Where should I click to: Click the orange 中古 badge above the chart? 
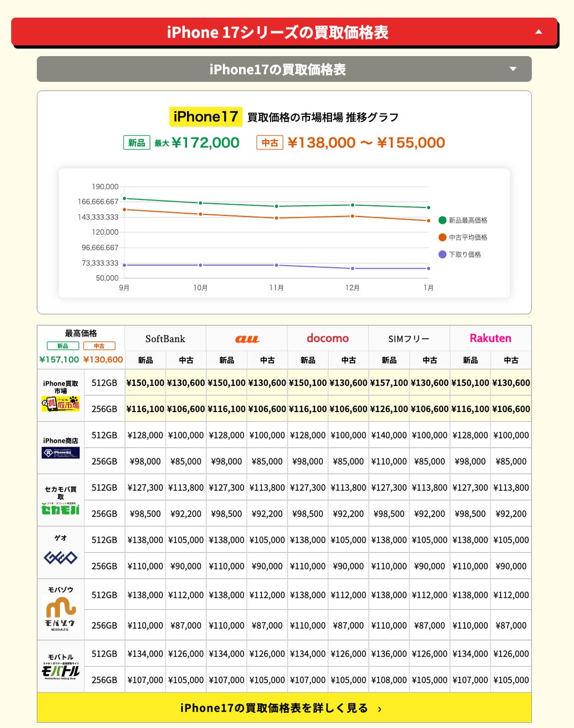270,142
